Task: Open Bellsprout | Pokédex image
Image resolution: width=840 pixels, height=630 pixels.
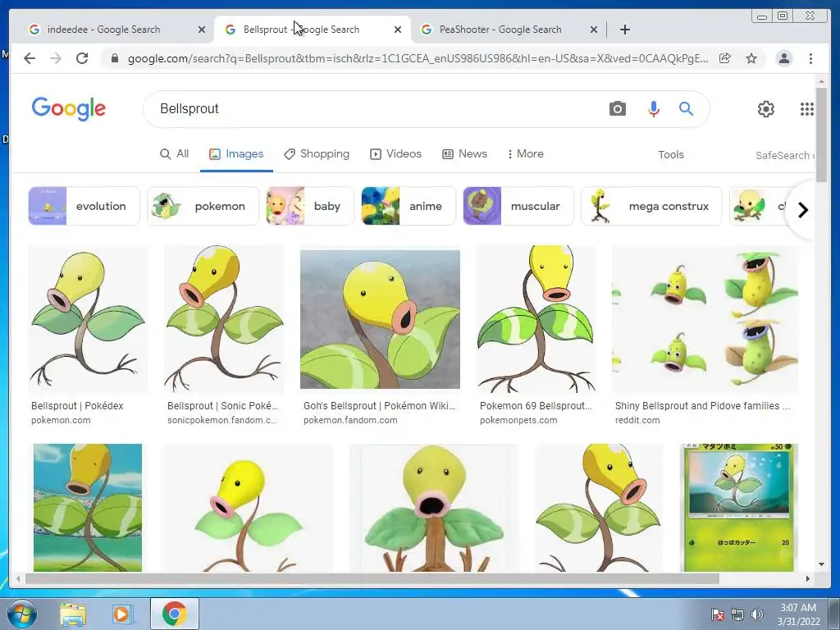Action: pos(88,319)
